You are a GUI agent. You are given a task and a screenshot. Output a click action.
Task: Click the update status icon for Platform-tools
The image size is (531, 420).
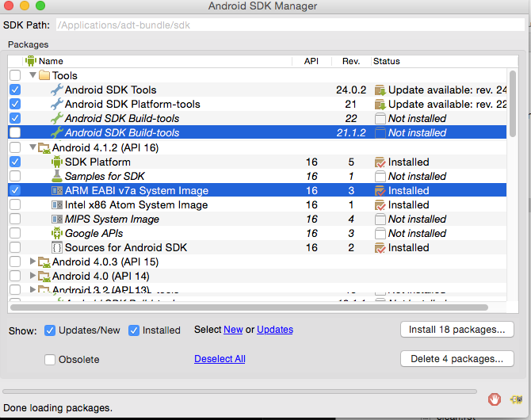pyautogui.click(x=380, y=105)
